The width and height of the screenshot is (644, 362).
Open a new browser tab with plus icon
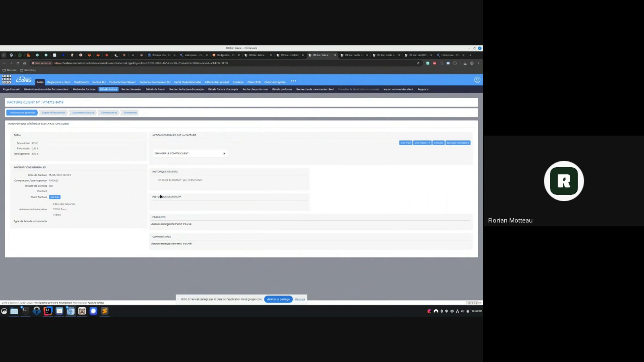tap(470, 55)
